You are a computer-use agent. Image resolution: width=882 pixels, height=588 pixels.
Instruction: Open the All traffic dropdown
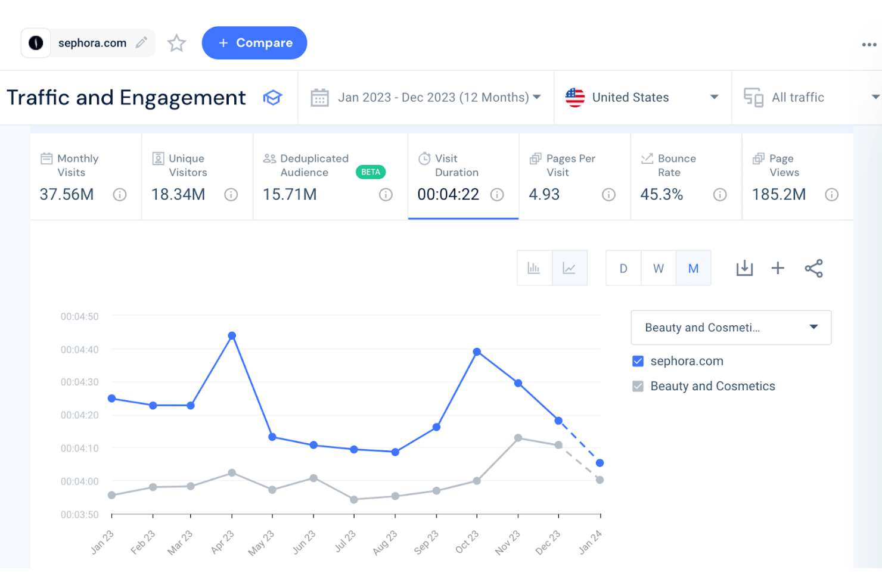coord(808,97)
